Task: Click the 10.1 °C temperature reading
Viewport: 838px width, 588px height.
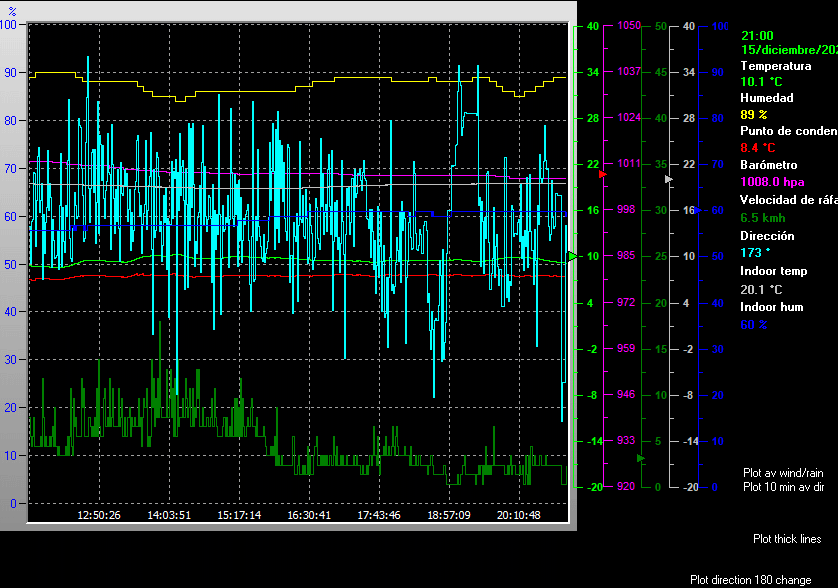Action: pos(761,82)
